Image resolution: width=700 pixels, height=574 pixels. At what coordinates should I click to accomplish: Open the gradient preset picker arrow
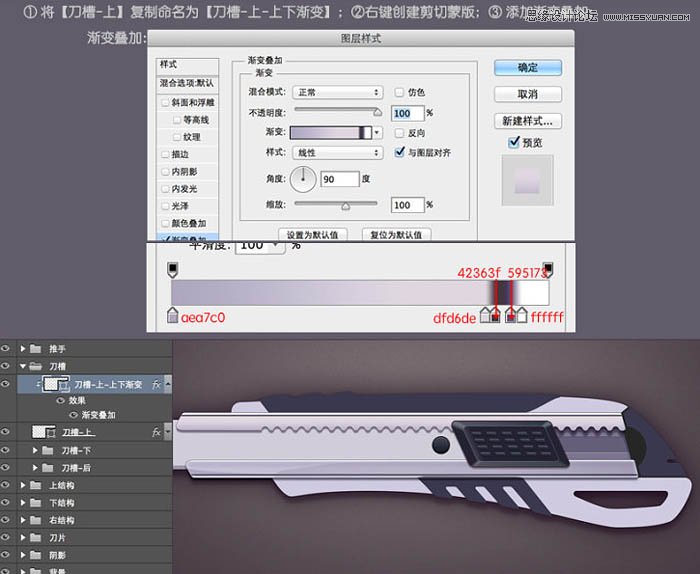[377, 133]
